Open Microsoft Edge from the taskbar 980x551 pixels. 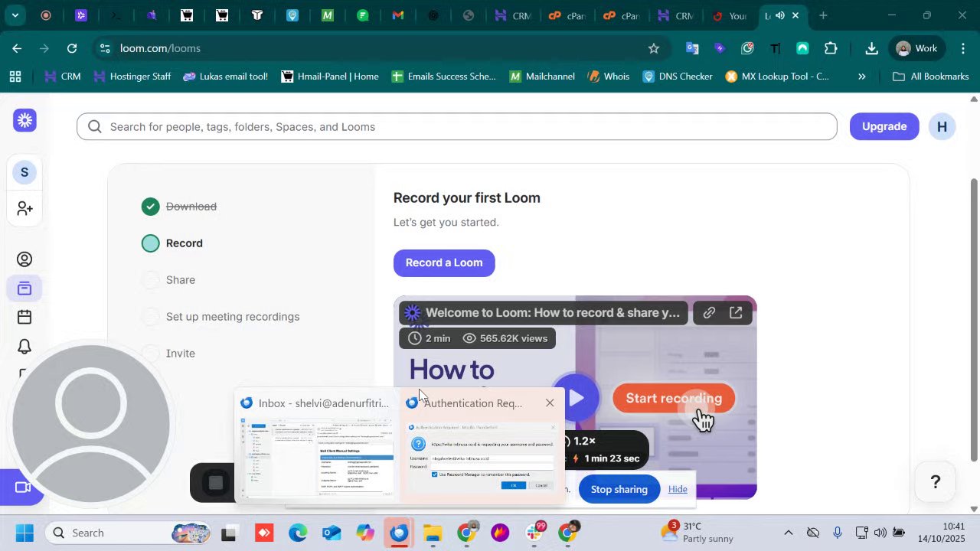click(x=297, y=533)
